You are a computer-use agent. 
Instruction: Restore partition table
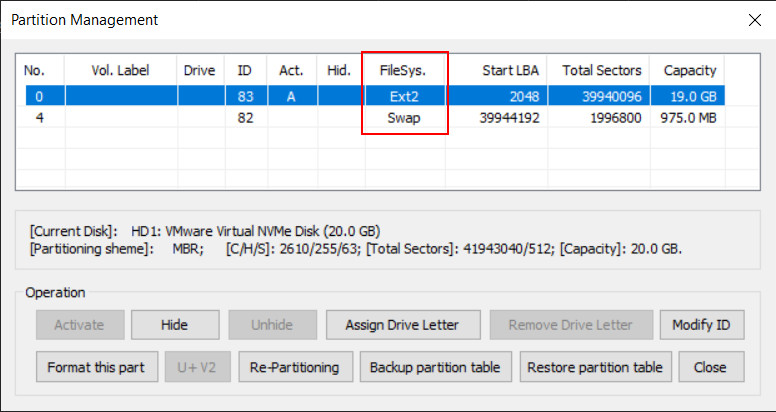tap(595, 367)
